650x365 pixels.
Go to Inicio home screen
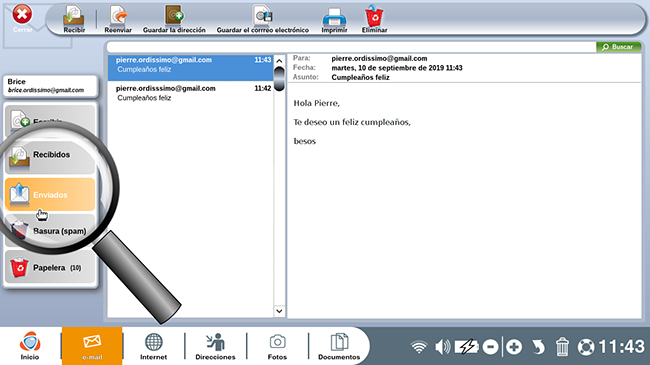[30, 346]
